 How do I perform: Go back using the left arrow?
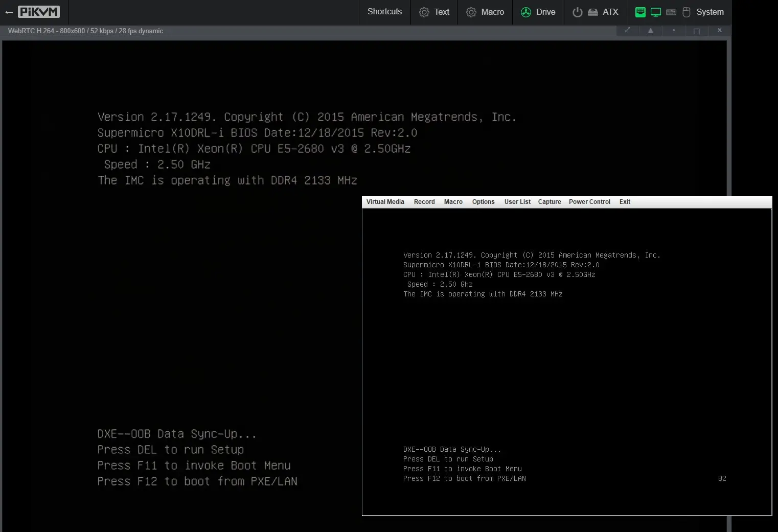(9, 12)
